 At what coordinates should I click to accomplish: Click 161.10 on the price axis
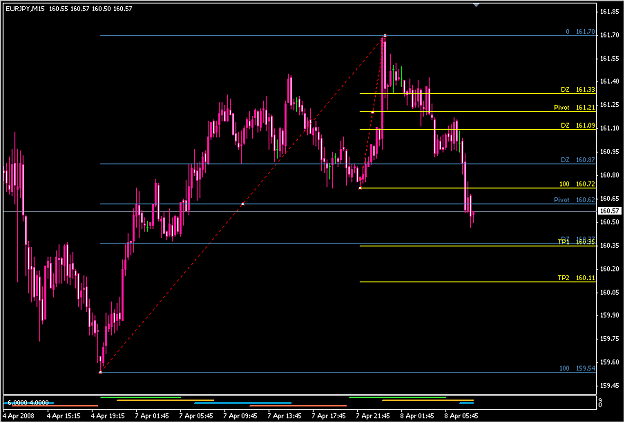coord(609,128)
